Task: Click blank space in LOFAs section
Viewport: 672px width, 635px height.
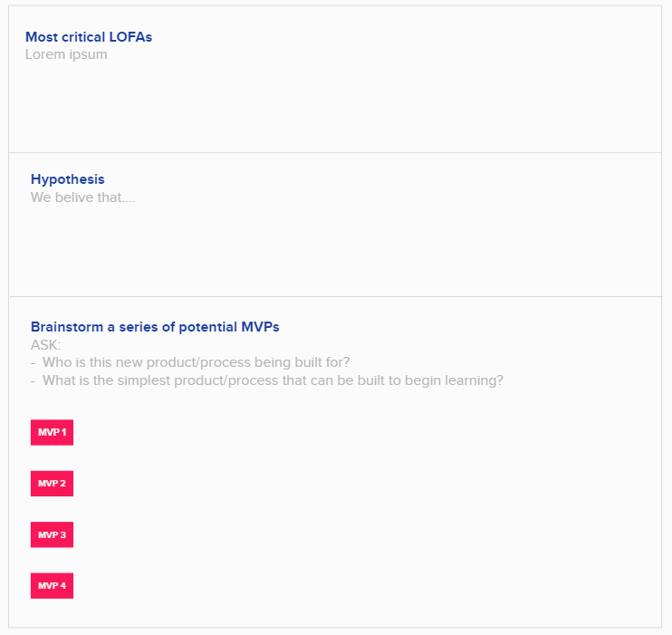Action: 335,105
